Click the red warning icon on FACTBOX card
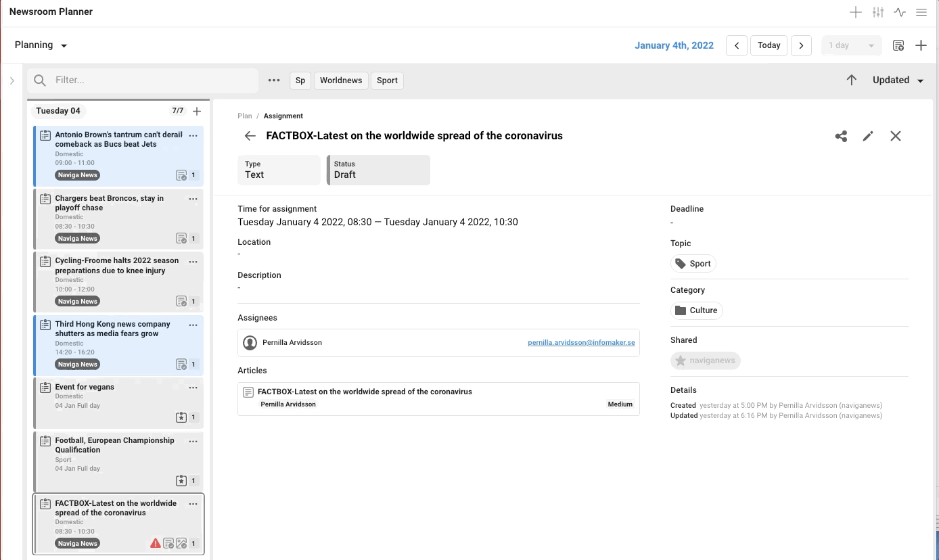939x560 pixels. (x=155, y=543)
